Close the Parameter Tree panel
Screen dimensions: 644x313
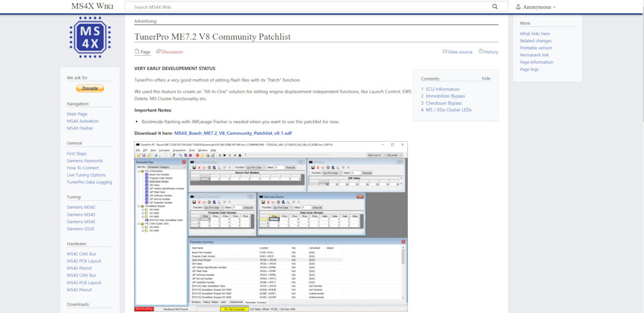[184, 162]
